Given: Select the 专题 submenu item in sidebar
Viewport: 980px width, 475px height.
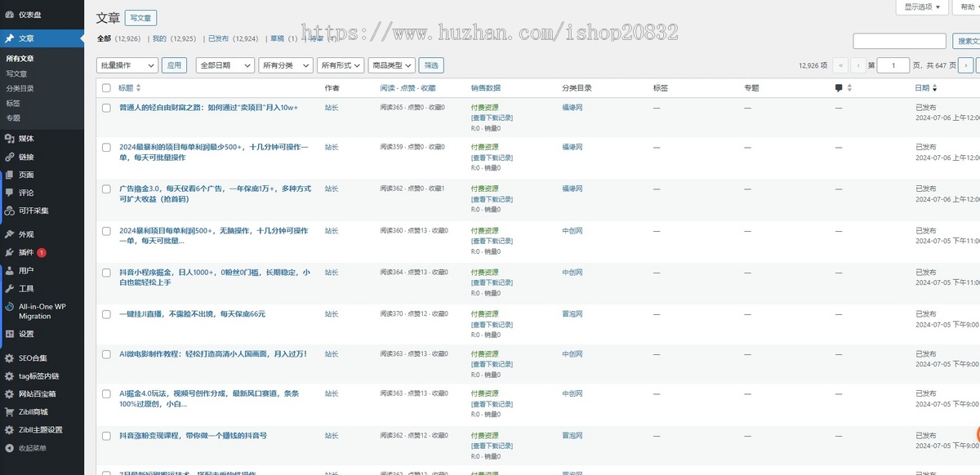Looking at the screenshot, I should [13, 118].
